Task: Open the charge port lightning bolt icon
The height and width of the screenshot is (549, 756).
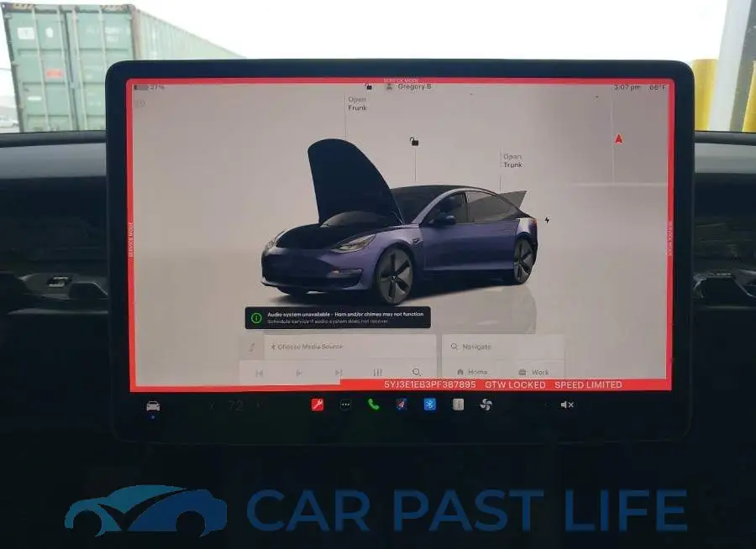Action: [547, 220]
